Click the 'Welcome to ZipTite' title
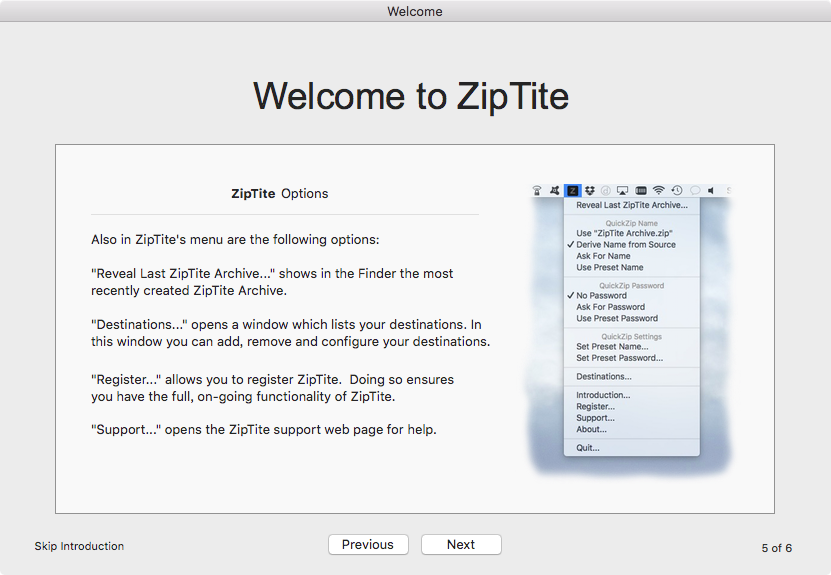Image resolution: width=831 pixels, height=575 pixels. pyautogui.click(x=411, y=96)
